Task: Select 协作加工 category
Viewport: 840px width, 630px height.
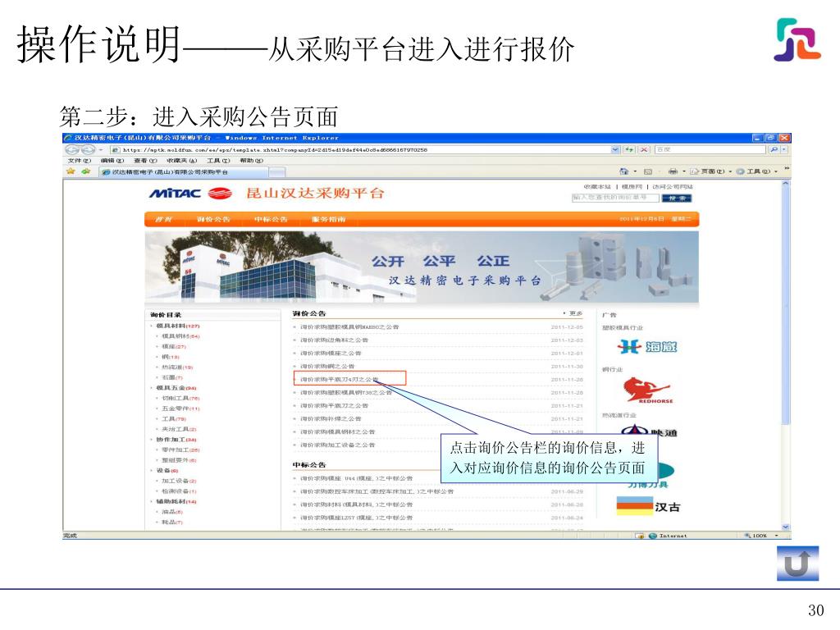Action: 176,440
